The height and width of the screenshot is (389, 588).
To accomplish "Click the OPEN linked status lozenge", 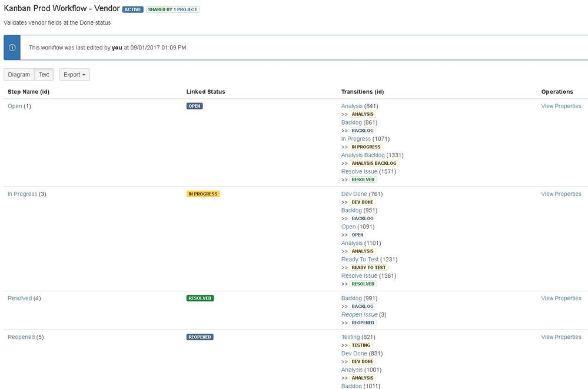I will [195, 106].
